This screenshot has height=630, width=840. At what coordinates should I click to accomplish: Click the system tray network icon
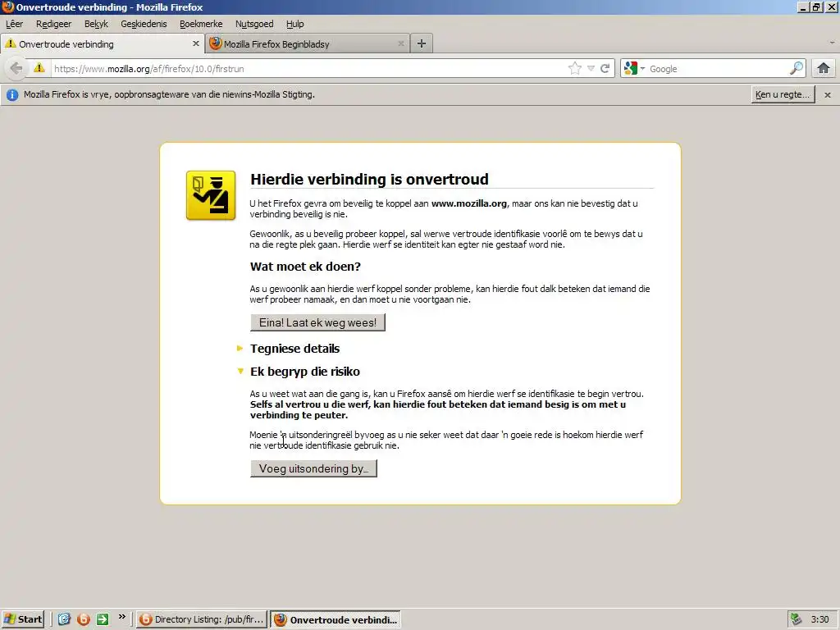click(x=796, y=619)
